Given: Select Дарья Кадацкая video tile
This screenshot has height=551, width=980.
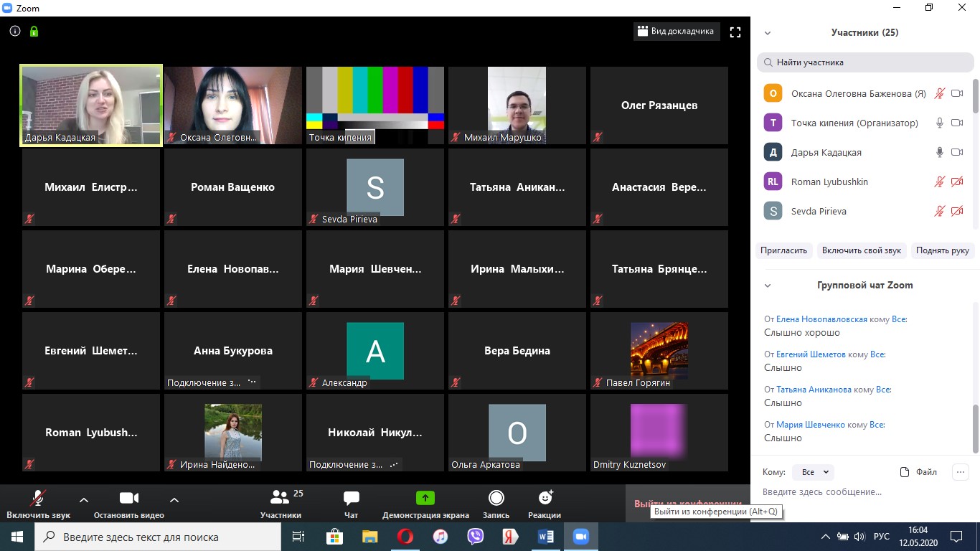Looking at the screenshot, I should (91, 105).
